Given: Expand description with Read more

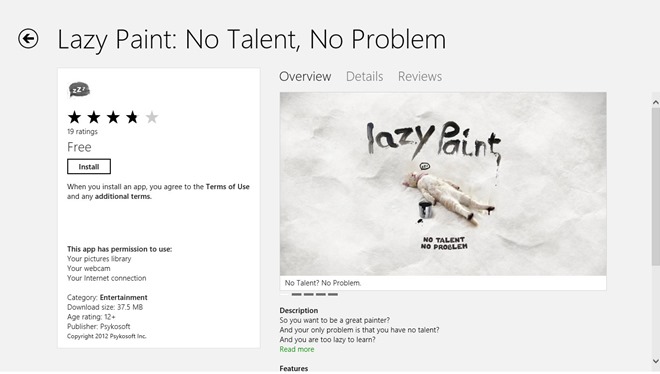Looking at the screenshot, I should 297,349.
